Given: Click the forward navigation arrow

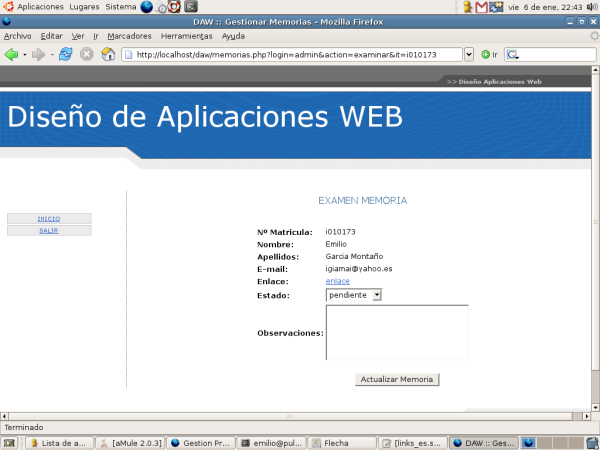Looking at the screenshot, I should (x=38, y=54).
